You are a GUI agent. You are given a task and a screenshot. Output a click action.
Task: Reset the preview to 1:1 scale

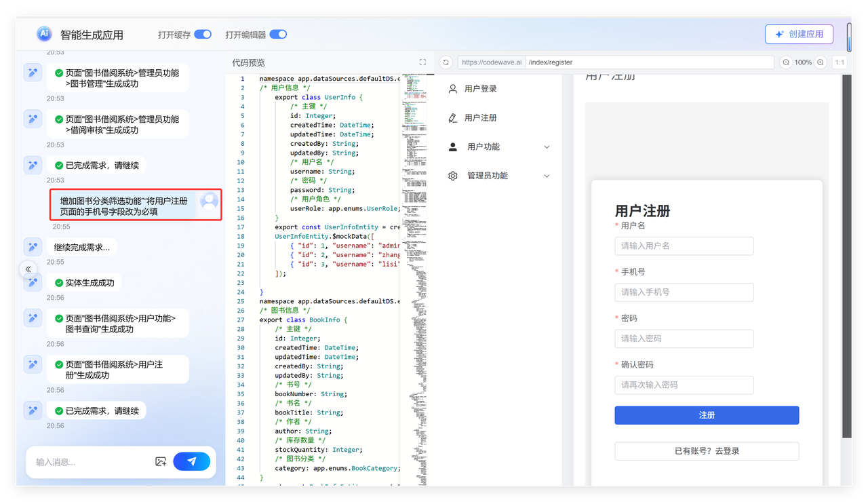tap(840, 62)
